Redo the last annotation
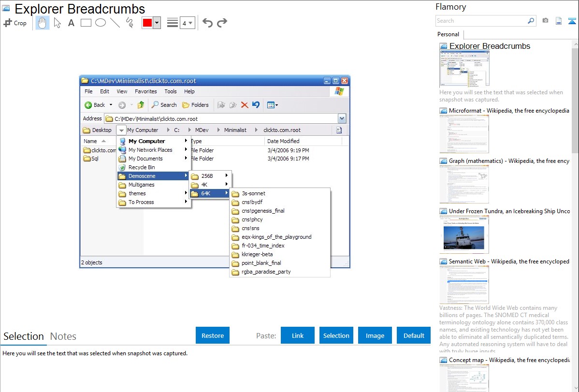Screen dimensions: 579x392 point(222,23)
